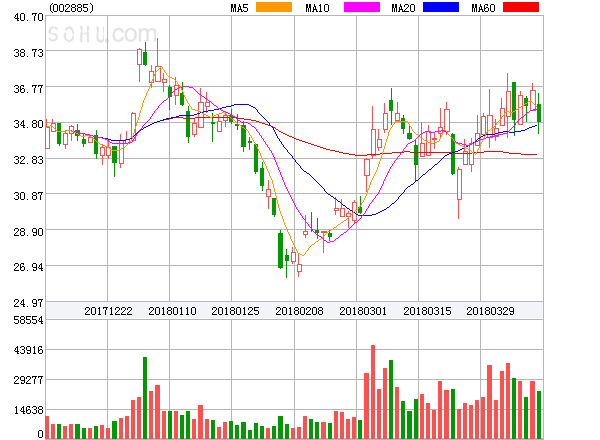Click the 43916 volume axis label

[28, 350]
